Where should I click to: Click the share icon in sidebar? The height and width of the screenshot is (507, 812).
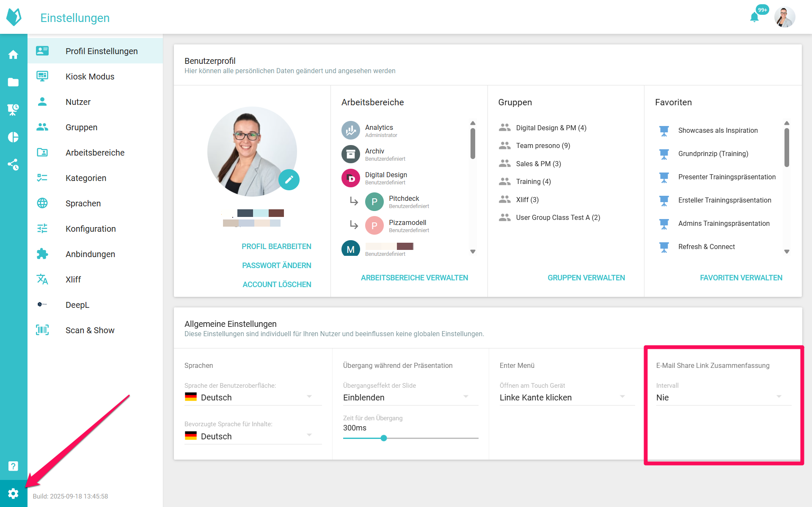13,164
